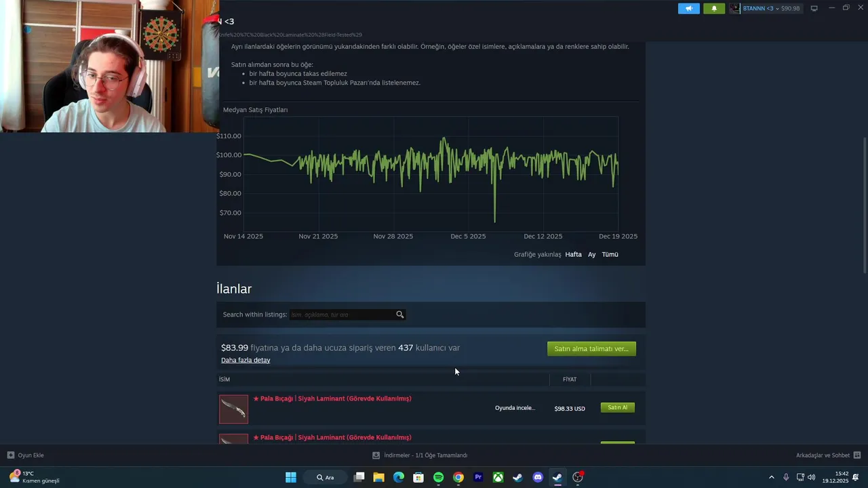Click the median price graph line

click(x=431, y=163)
